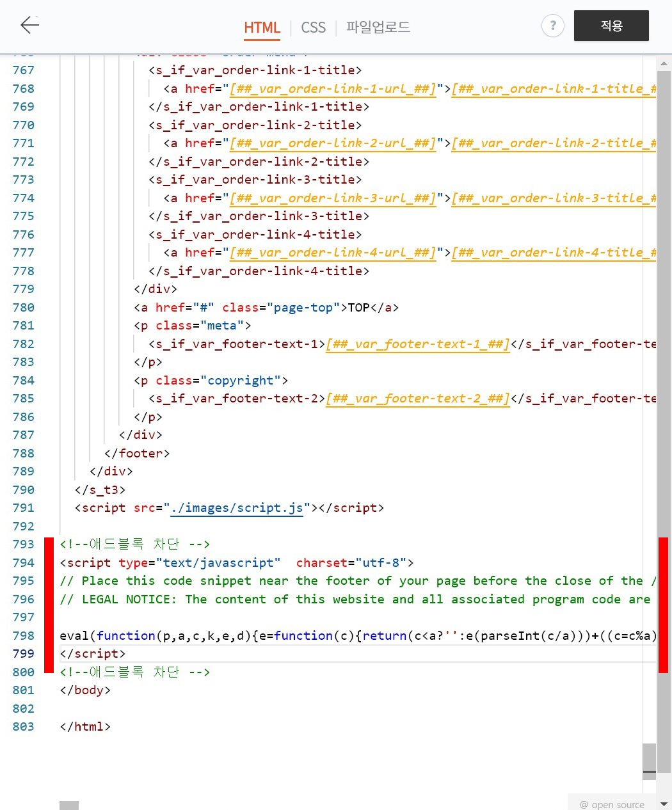Open the 파일업로드 tab
672x810 pixels.
(x=378, y=27)
